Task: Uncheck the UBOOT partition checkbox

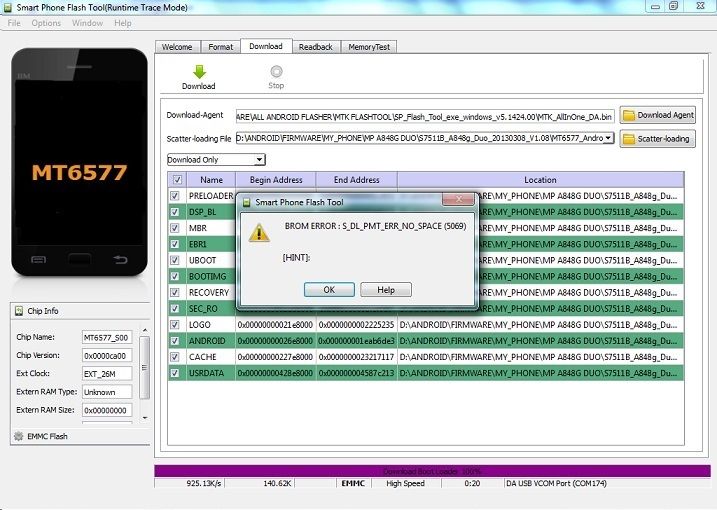Action: click(175, 260)
